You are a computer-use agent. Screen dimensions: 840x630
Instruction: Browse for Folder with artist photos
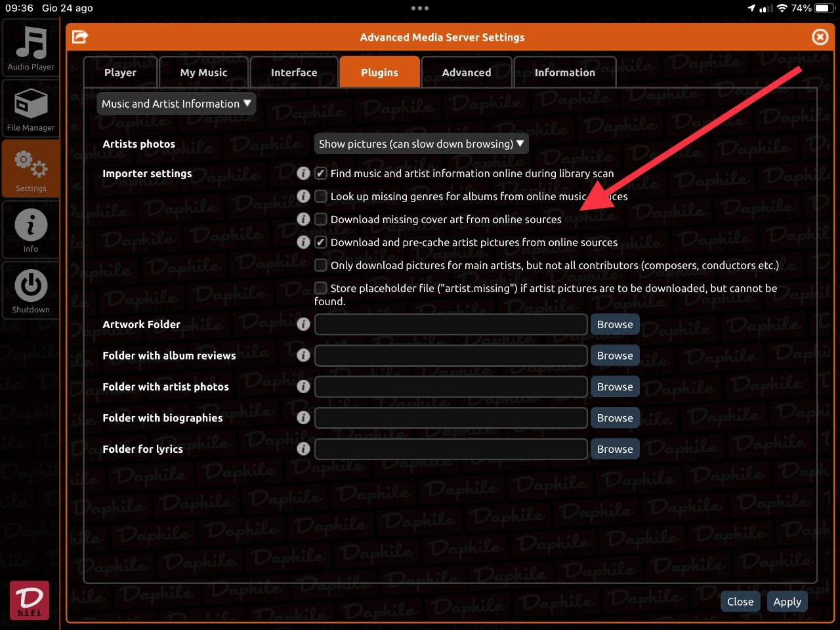click(x=615, y=387)
